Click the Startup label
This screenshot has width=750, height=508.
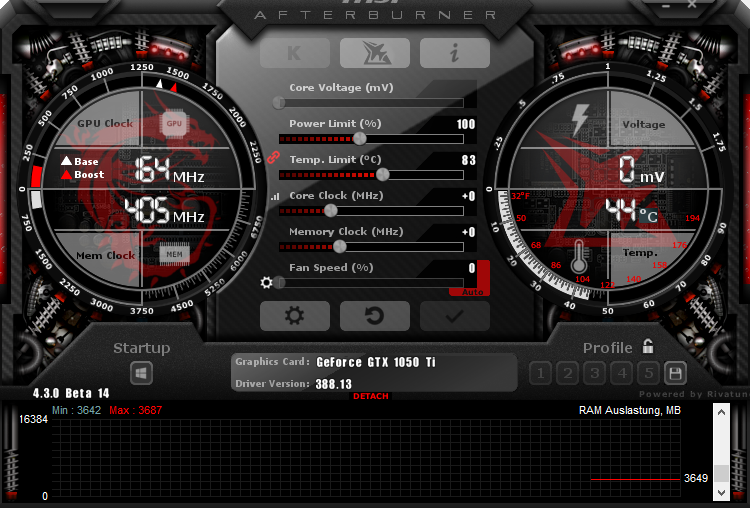(142, 348)
